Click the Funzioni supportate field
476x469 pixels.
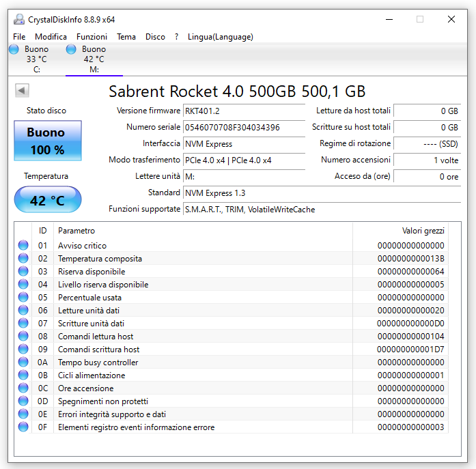[x=322, y=209]
